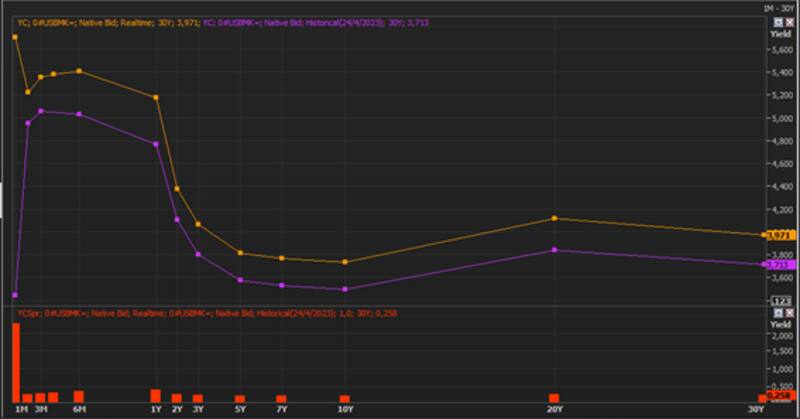Select the orange 20Y data point
This screenshot has width=800, height=419.
554,218
